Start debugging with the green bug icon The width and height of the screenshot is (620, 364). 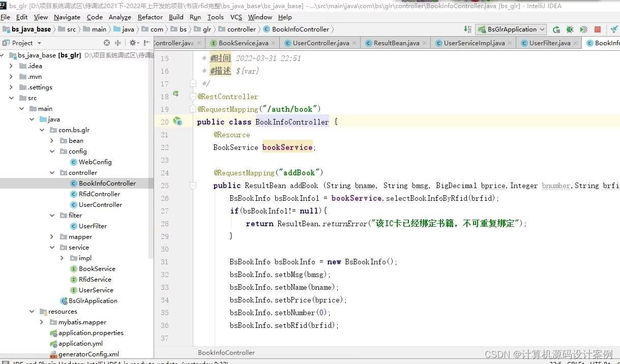click(570, 29)
